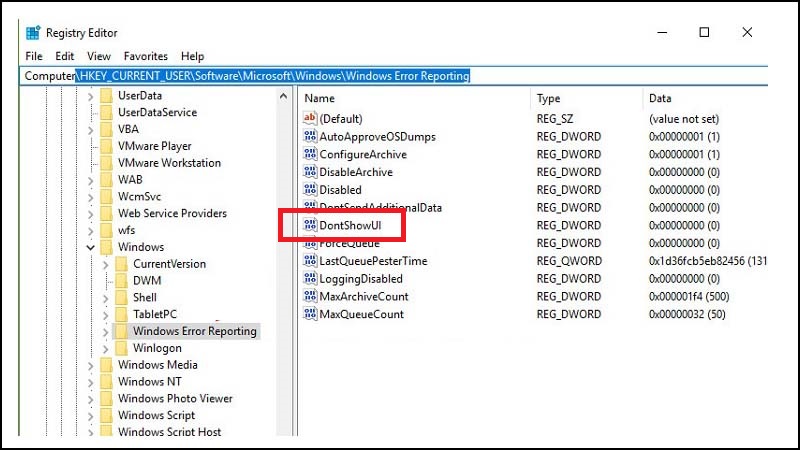800x450 pixels.
Task: Click the WAB folder icon
Action: point(106,180)
